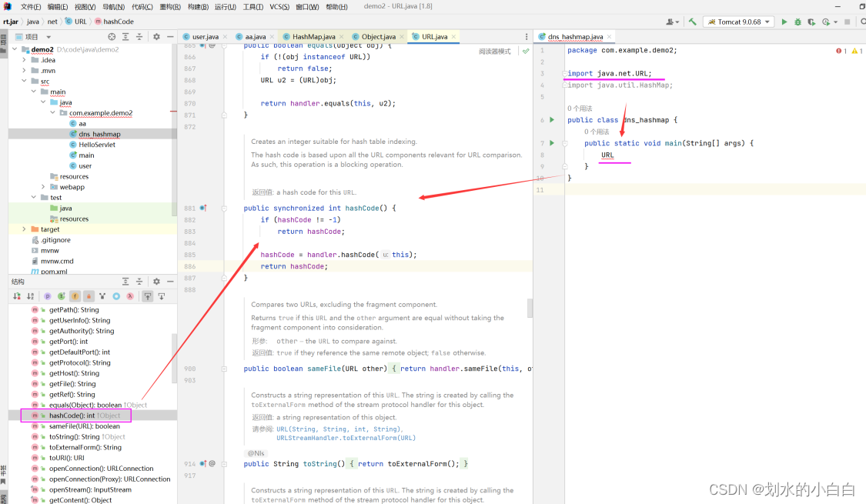Image resolution: width=866 pixels, height=504 pixels.
Task: Collapse the src folder
Action: pos(25,81)
